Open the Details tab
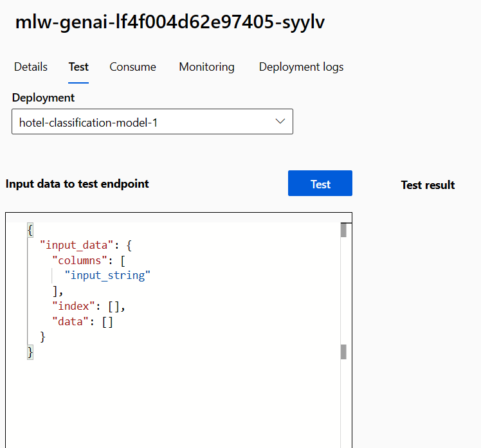 point(31,67)
